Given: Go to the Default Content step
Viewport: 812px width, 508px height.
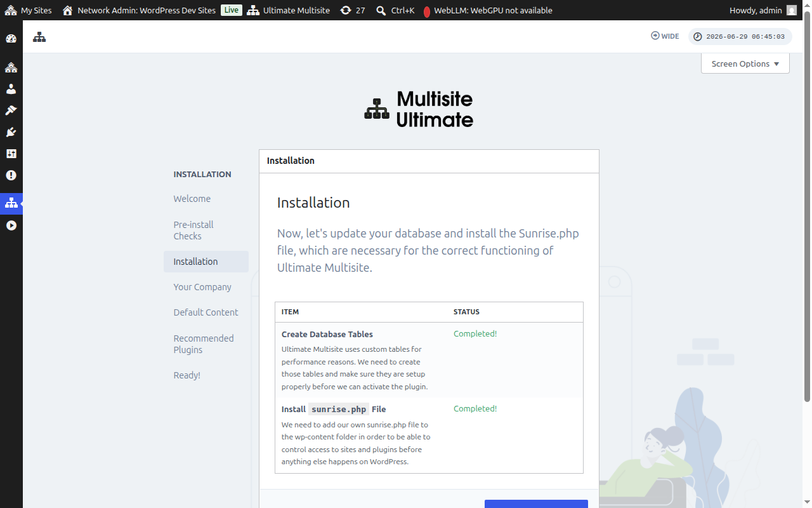Looking at the screenshot, I should (206, 312).
